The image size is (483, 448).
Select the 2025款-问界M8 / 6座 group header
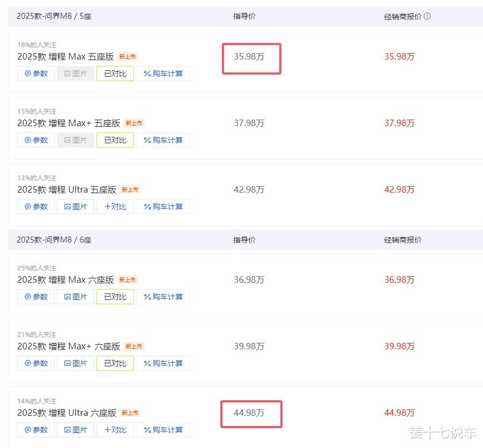(x=54, y=240)
